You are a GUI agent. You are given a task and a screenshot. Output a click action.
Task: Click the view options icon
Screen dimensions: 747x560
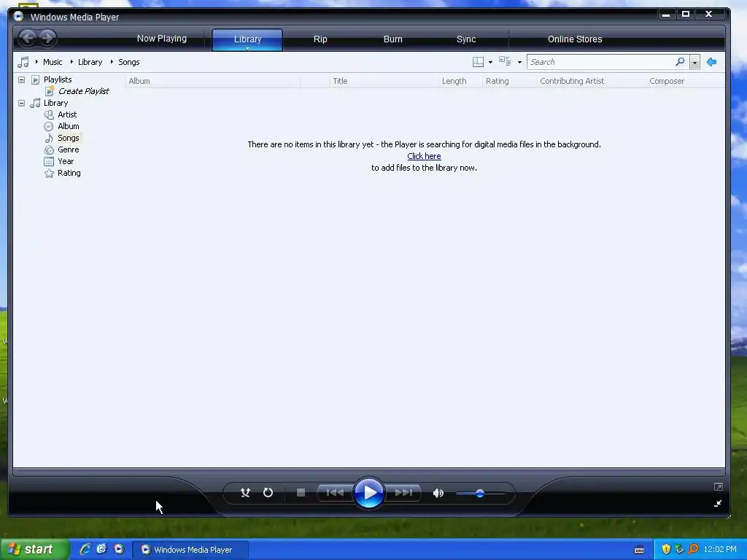click(505, 61)
